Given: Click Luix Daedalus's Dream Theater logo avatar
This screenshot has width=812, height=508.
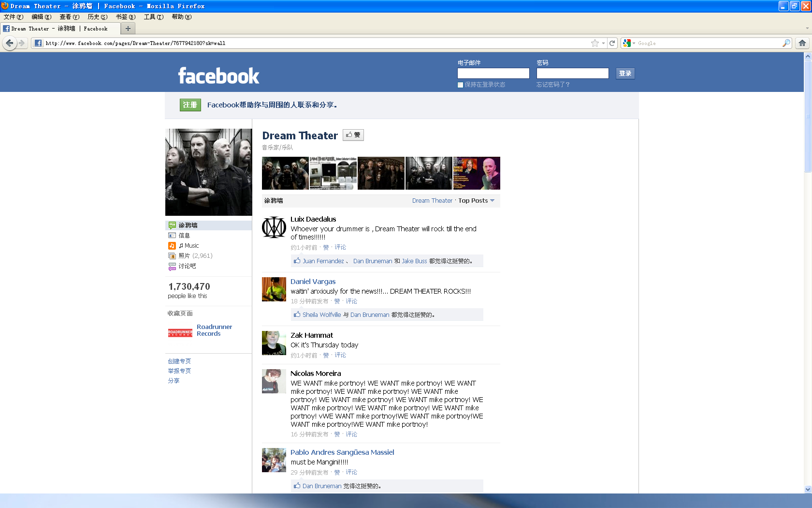Looking at the screenshot, I should [274, 227].
